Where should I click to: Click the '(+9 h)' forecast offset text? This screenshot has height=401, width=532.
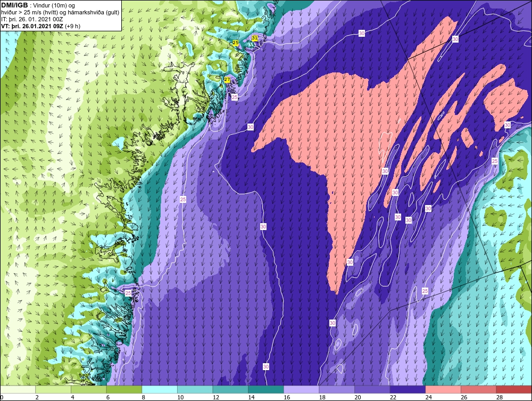tap(72, 26)
